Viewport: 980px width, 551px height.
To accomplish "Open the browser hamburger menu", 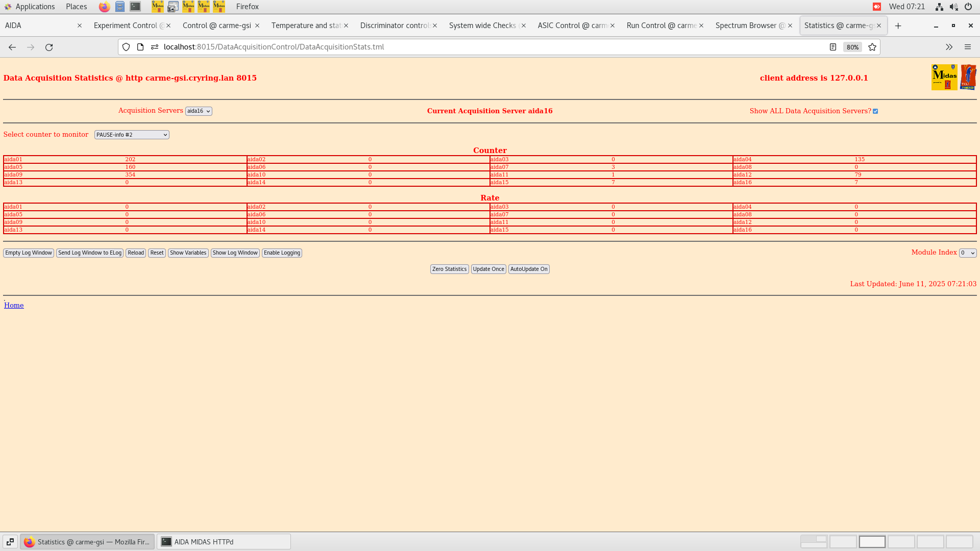I will point(968,47).
